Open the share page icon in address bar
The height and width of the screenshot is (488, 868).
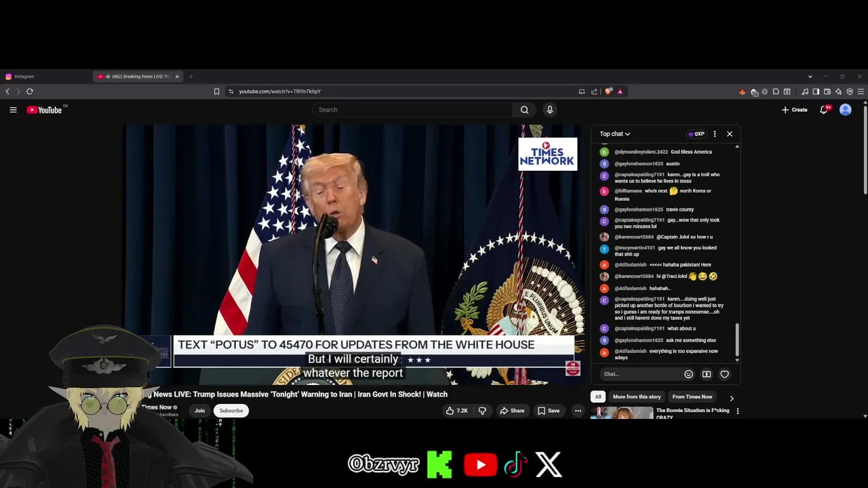(594, 91)
